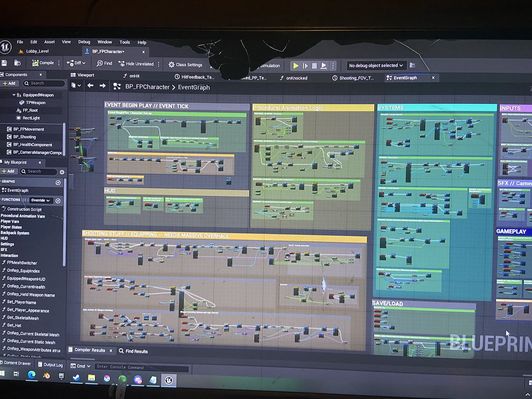This screenshot has width=532, height=399.
Task: Close the Components panel
Action: point(40,75)
